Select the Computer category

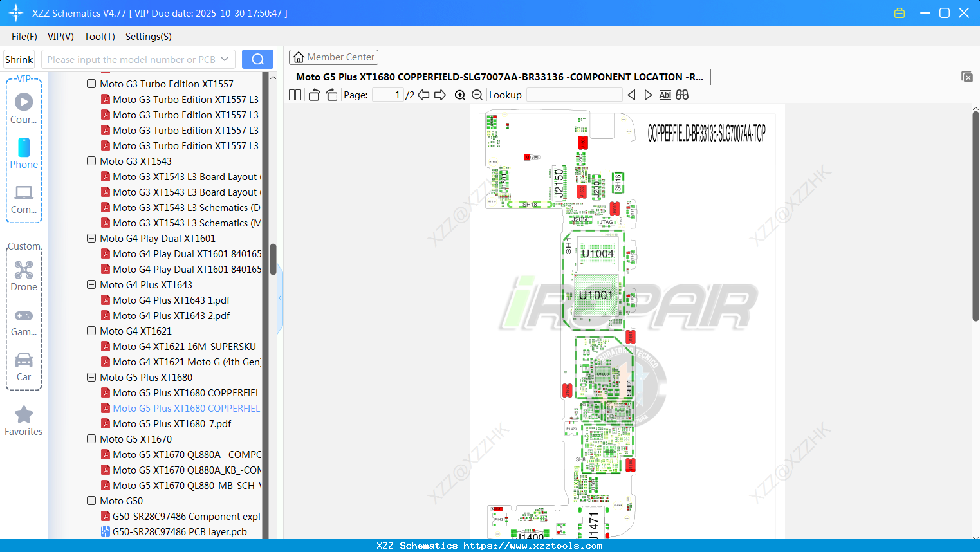point(24,199)
